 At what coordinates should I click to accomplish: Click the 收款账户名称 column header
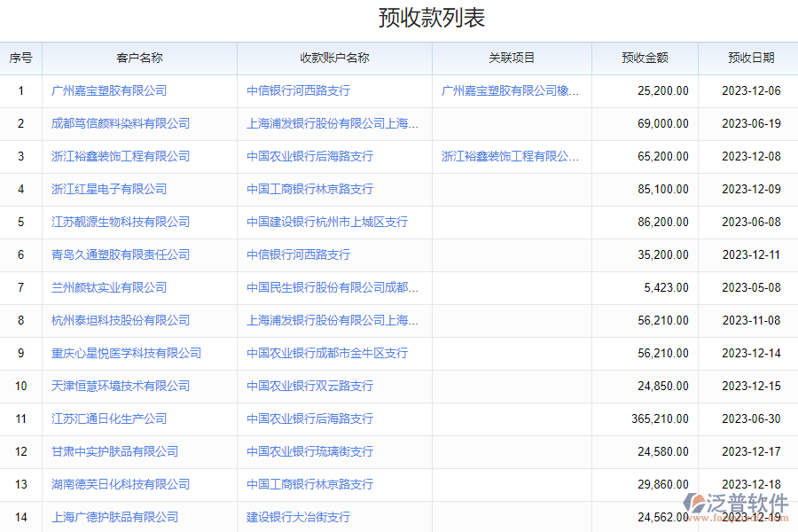coord(334,58)
